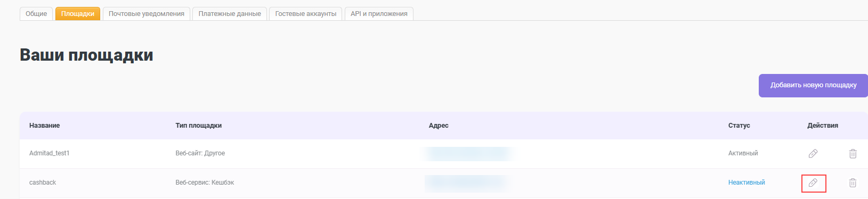The height and width of the screenshot is (199, 868).
Task: Click Добавить новую площадку button
Action: [813, 85]
